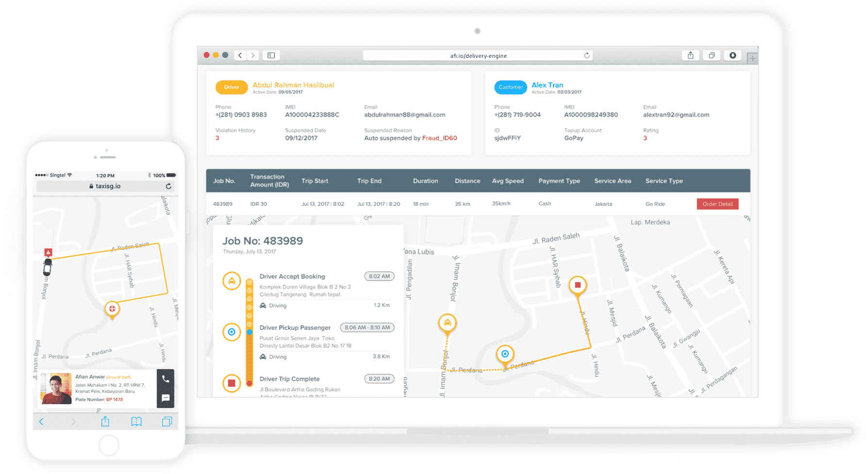Open the chat message icon on the driver card
The width and height of the screenshot is (868, 474).
point(166,398)
